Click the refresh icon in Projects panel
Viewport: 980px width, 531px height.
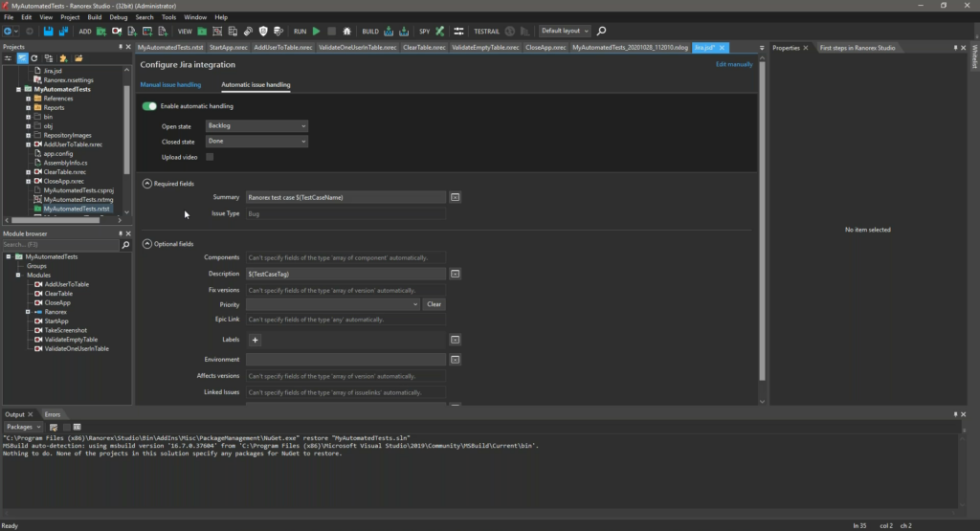34,58
